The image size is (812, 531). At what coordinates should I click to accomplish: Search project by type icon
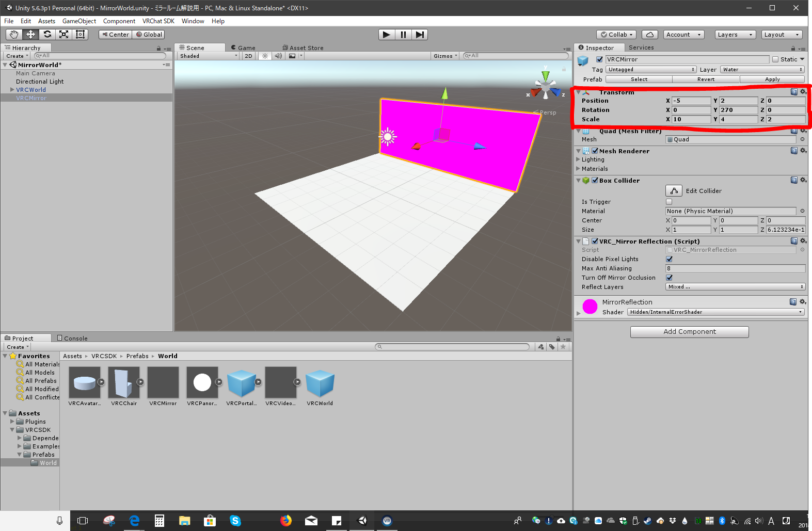[540, 347]
